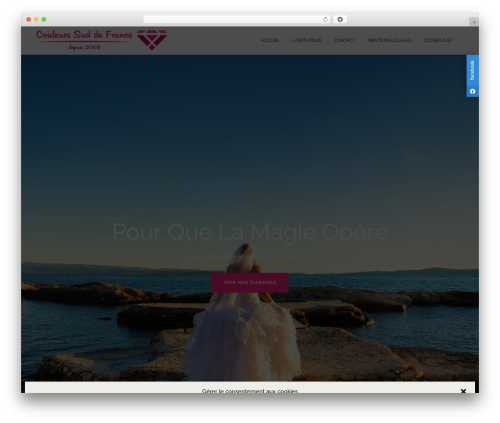Viewport: 500px width, 423px height.
Task: Click the green maximize window dot
Action: pos(44,20)
